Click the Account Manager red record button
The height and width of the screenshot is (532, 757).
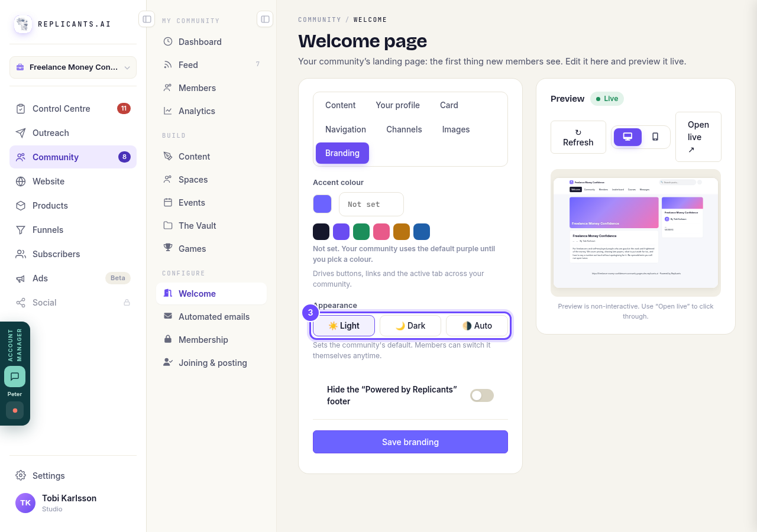(15, 410)
